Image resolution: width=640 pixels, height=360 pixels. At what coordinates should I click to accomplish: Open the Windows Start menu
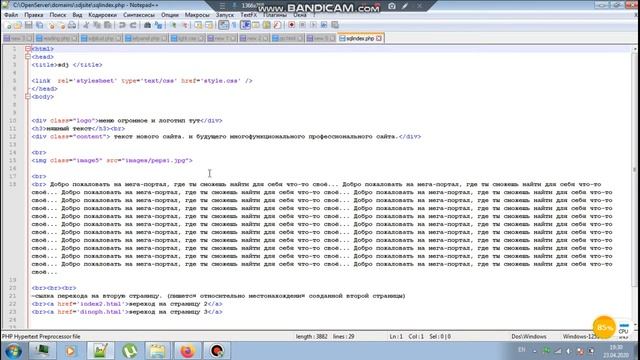(x=13, y=351)
